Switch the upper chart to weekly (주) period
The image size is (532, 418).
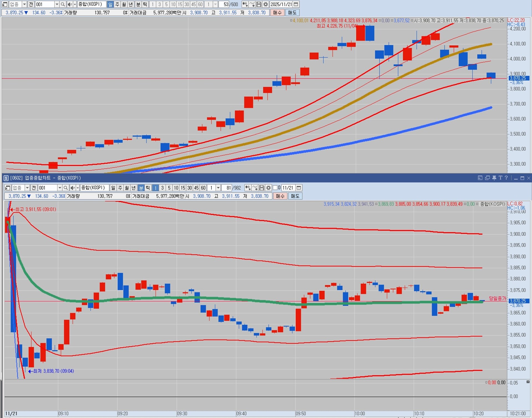(117, 4)
